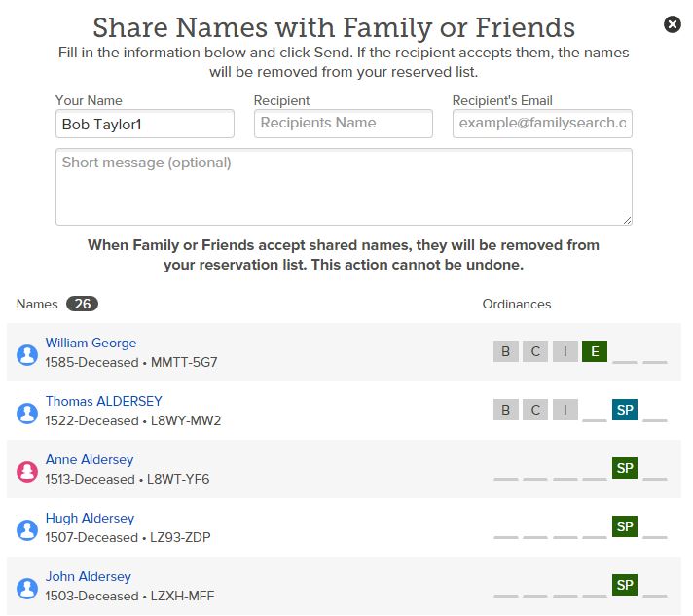This screenshot has height=616, width=693.
Task: Close the Share Names dialog
Action: (673, 24)
